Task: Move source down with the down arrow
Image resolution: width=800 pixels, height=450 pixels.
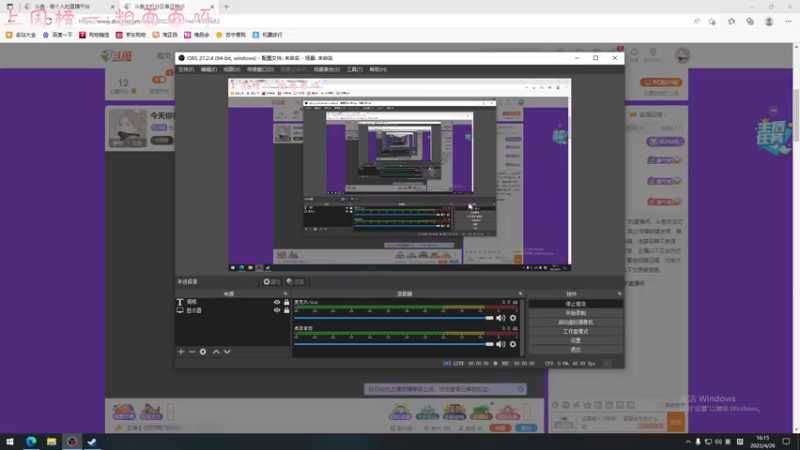Action: pos(227,352)
